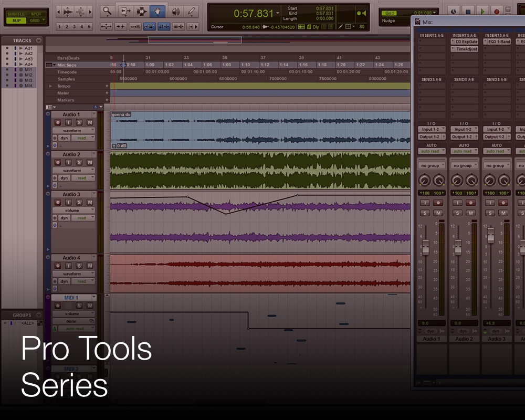This screenshot has height=420, width=525.
Task: Click the 'gonna do' clip on Audio 1
Action: [x=260, y=130]
